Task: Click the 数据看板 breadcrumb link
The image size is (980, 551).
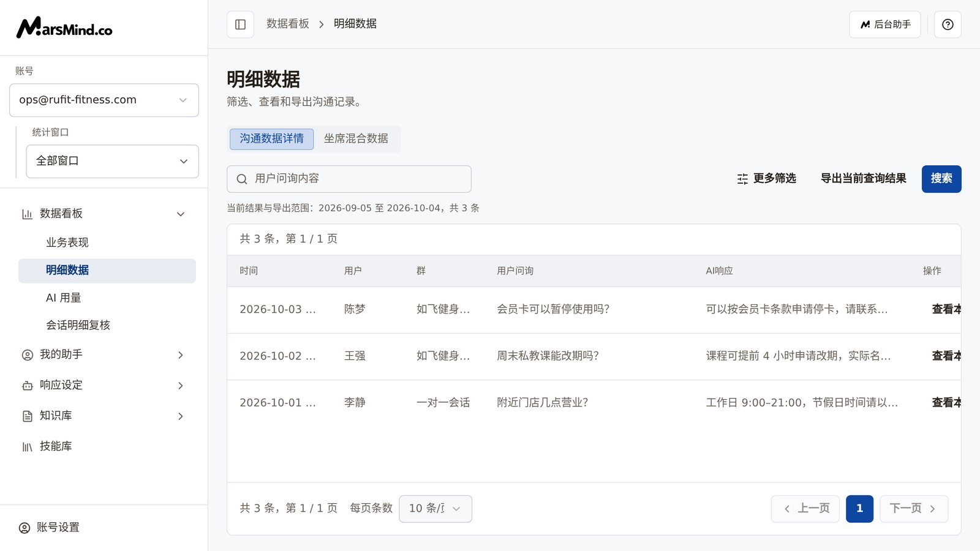Action: 288,24
